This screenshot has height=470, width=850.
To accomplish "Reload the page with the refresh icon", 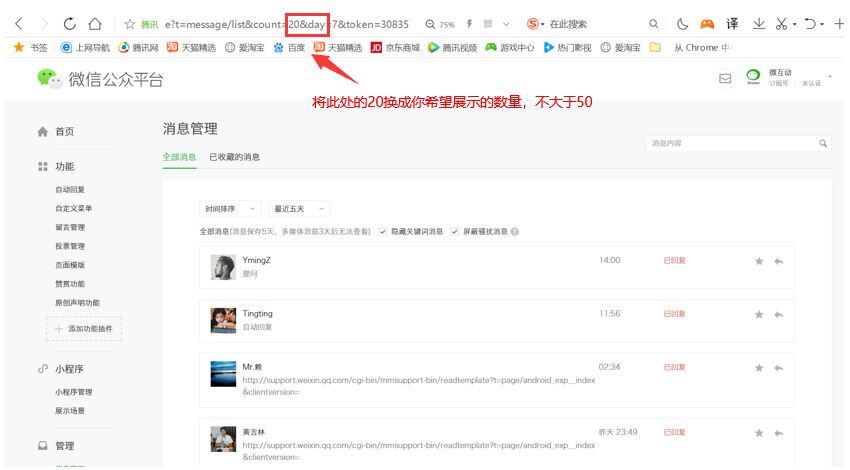I will point(69,24).
